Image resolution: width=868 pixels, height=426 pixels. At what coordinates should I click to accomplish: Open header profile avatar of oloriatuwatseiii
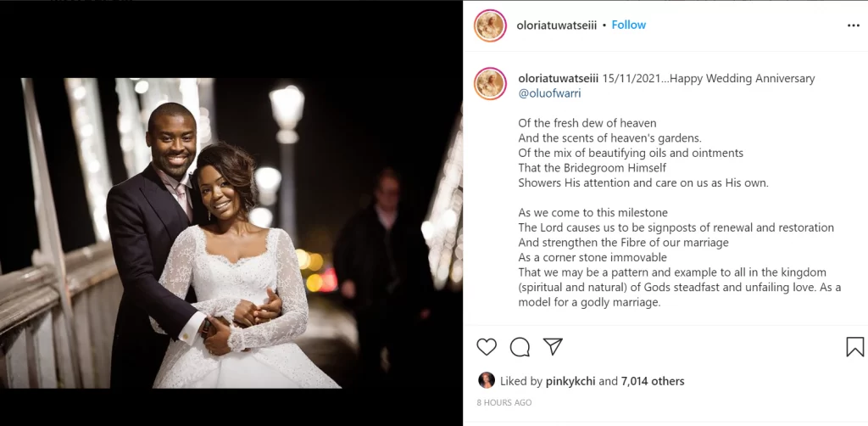coord(491,25)
